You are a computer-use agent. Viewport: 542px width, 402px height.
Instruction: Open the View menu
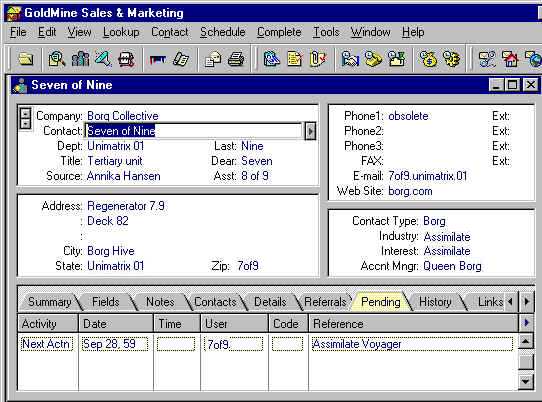(x=80, y=32)
